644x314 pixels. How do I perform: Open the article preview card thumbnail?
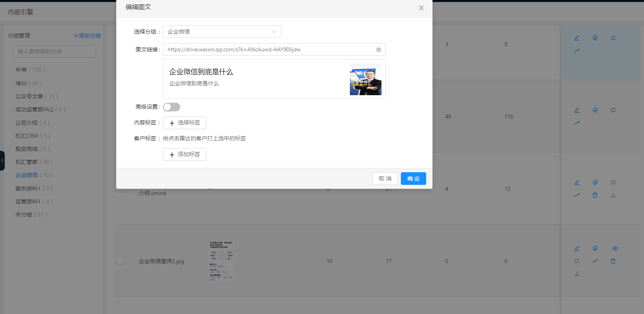[366, 79]
